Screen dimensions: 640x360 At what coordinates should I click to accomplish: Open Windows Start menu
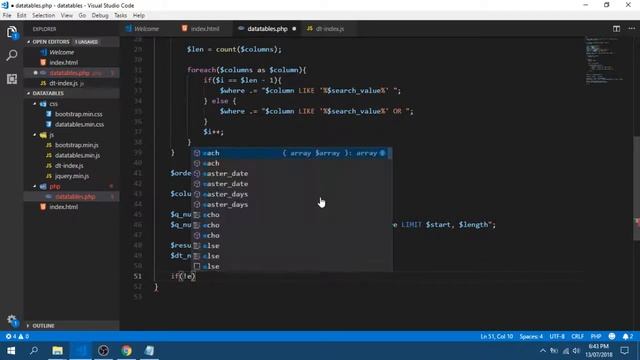click(x=11, y=351)
